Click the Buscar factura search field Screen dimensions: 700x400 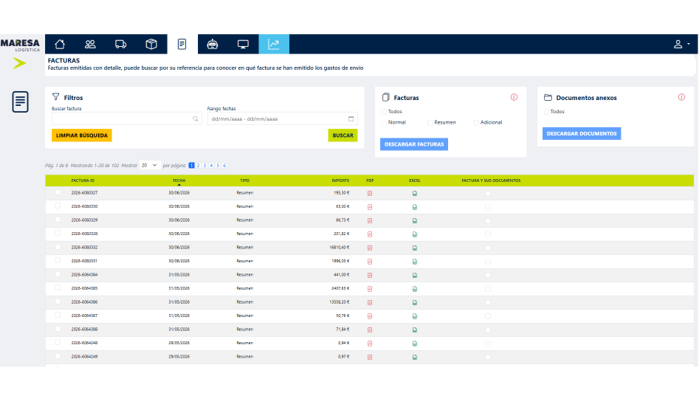(x=126, y=119)
